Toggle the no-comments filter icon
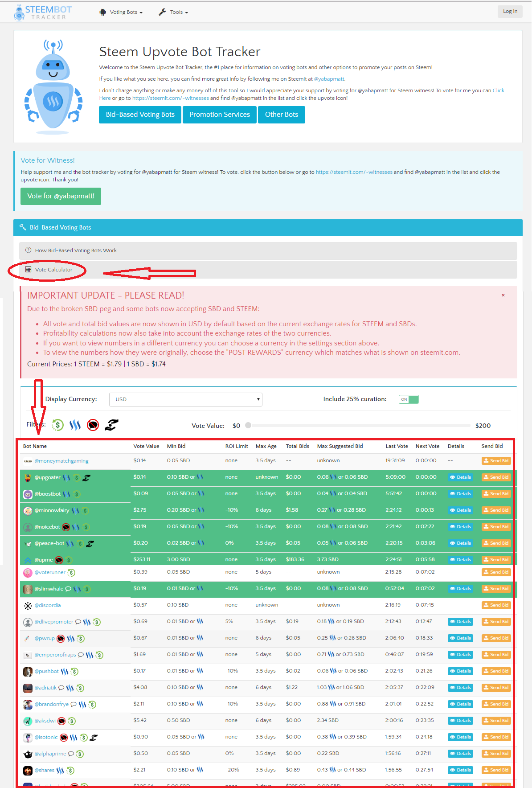Screen dimensions: 532x788 click(93, 425)
